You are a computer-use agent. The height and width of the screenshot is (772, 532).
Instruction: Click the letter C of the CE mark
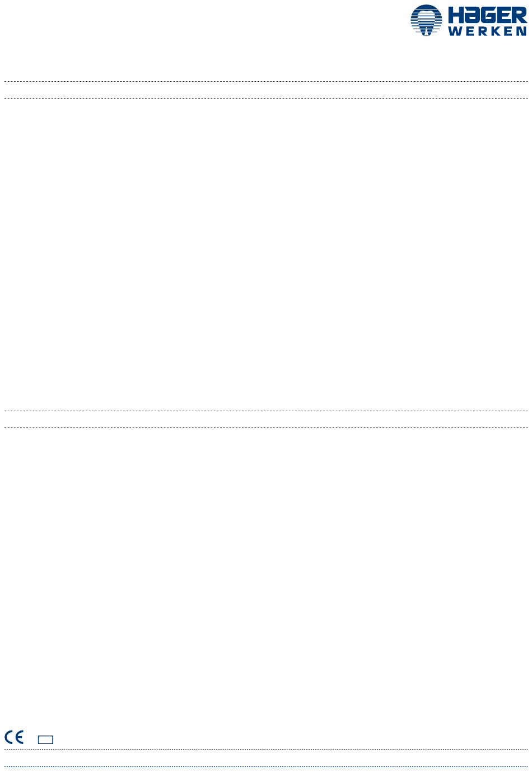pos(9,737)
